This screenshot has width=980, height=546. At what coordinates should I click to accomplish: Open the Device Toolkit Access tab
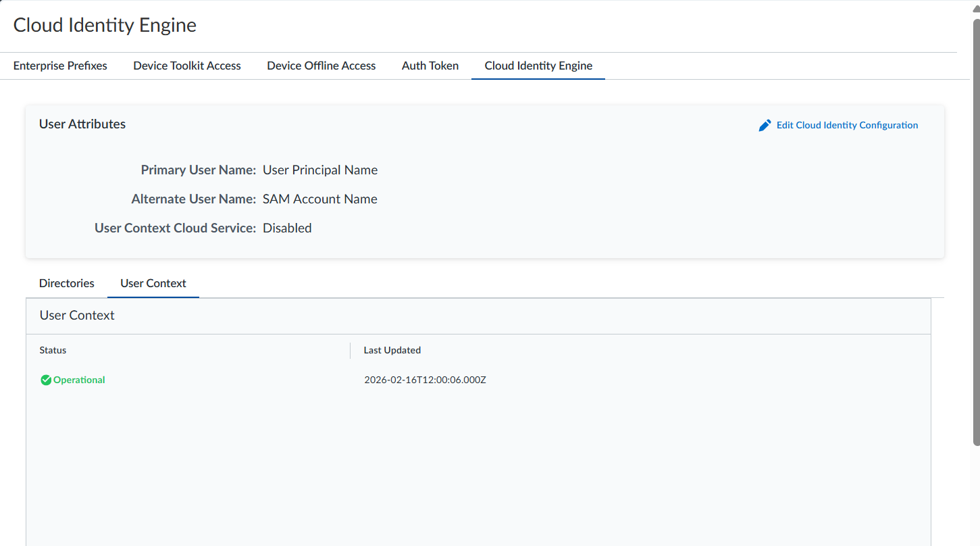pyautogui.click(x=187, y=66)
